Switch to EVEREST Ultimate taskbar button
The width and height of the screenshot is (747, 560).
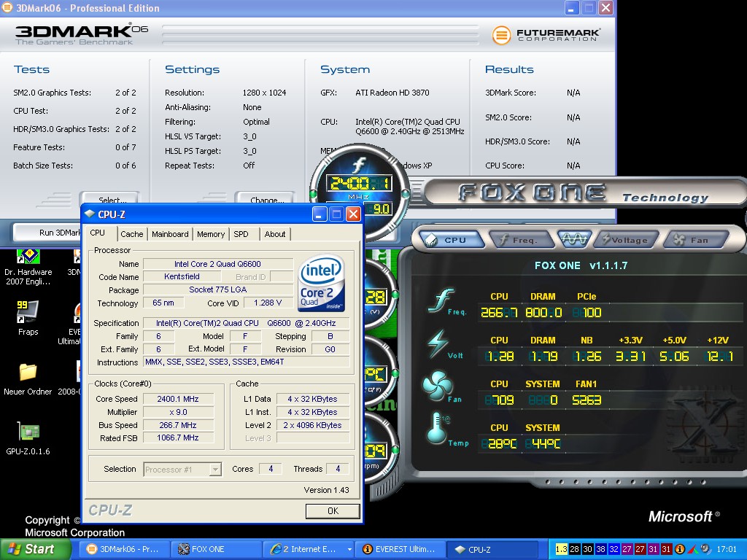pos(402,549)
